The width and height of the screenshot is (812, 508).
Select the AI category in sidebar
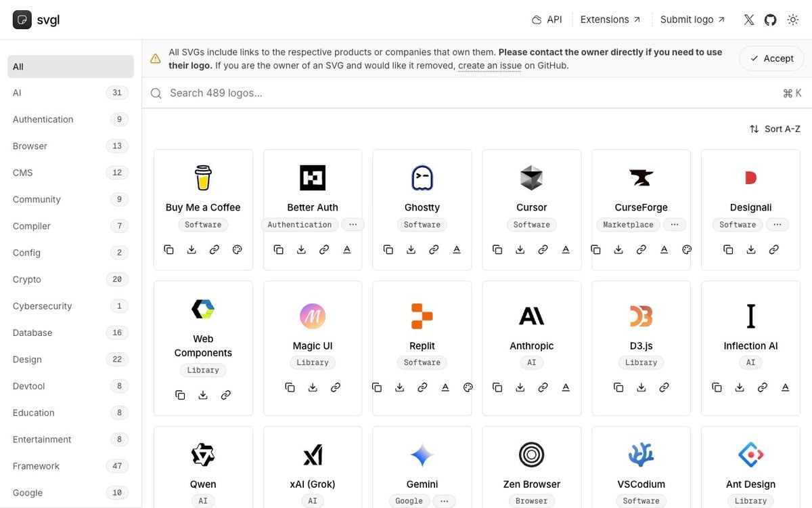pyautogui.click(x=70, y=93)
